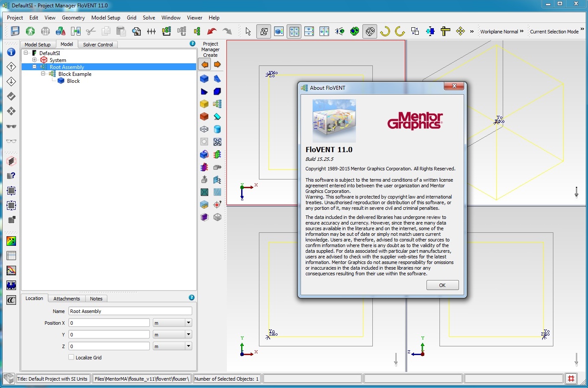Click the Position X value field

point(109,323)
